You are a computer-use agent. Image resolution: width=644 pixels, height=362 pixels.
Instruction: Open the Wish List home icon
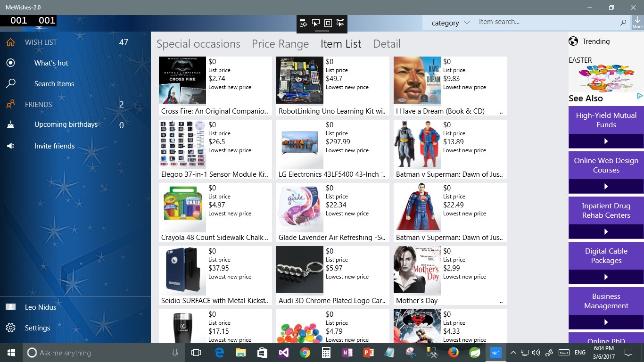pyautogui.click(x=10, y=42)
